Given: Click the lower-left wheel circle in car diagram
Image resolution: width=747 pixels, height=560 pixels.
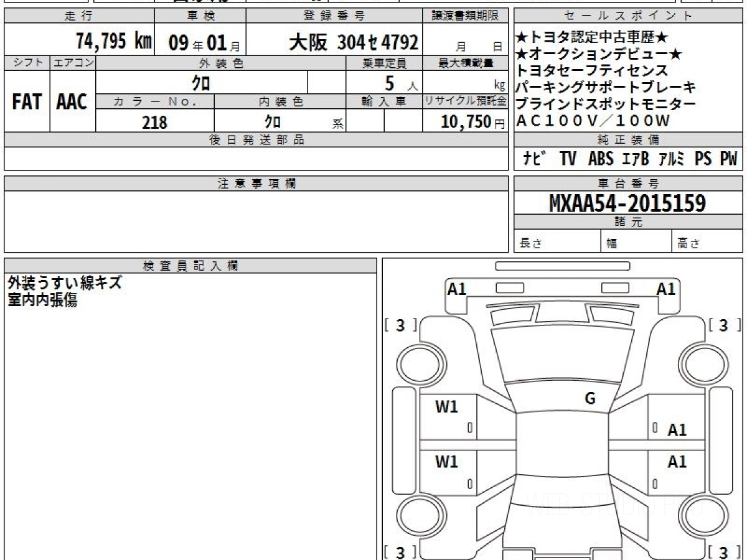Looking at the screenshot, I should click(417, 516).
